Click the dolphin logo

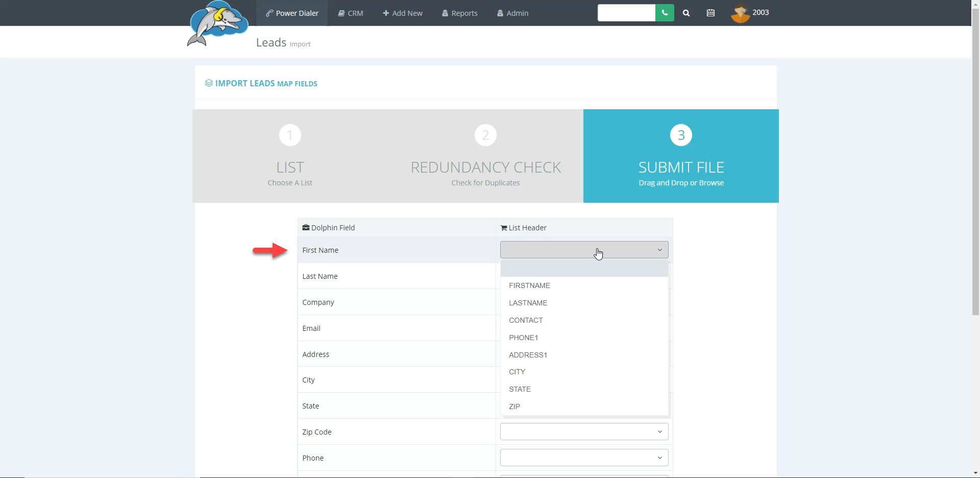[217, 23]
